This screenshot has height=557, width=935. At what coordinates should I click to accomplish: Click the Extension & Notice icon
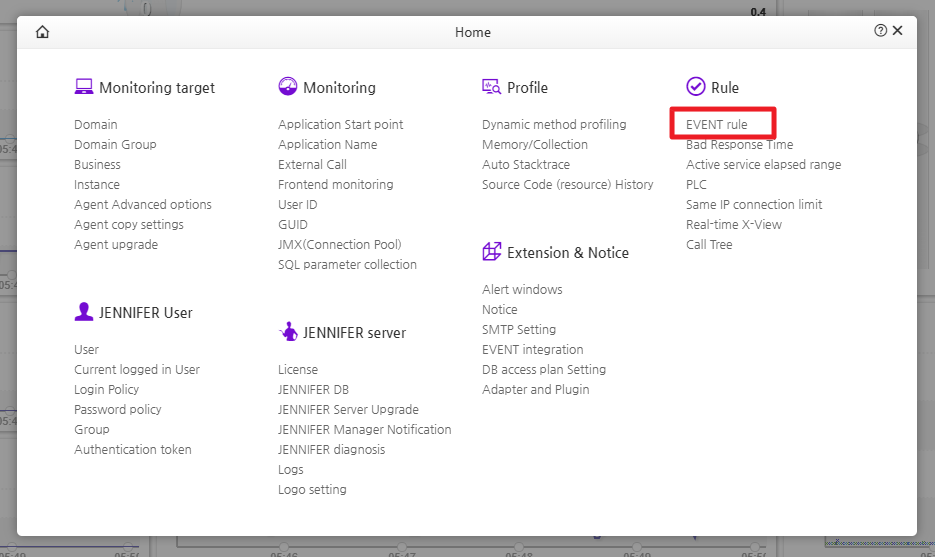tap(491, 252)
